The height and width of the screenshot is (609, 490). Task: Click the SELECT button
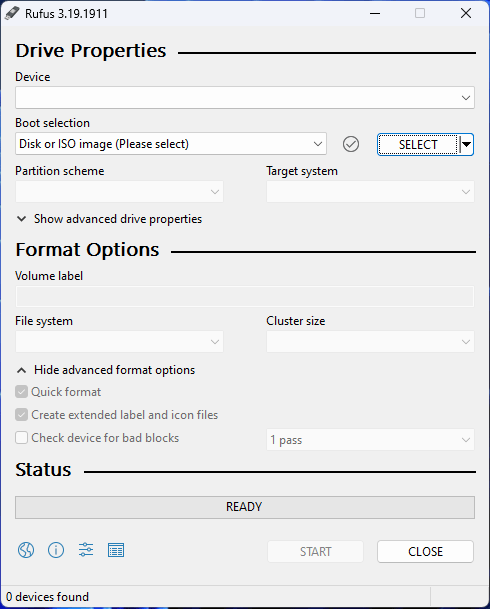[x=418, y=144]
